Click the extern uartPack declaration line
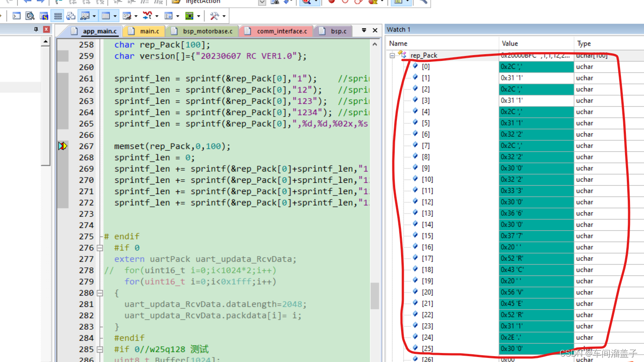 (205, 259)
